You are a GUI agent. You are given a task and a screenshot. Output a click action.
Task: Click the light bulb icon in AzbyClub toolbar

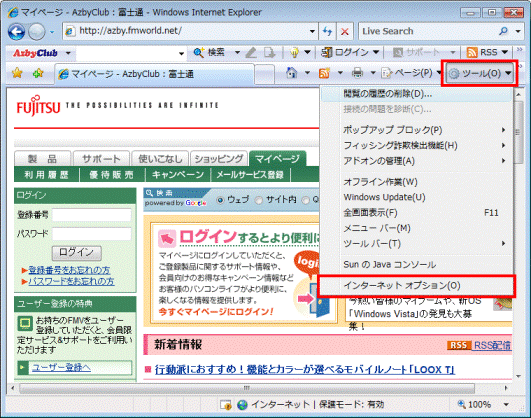[x=294, y=53]
